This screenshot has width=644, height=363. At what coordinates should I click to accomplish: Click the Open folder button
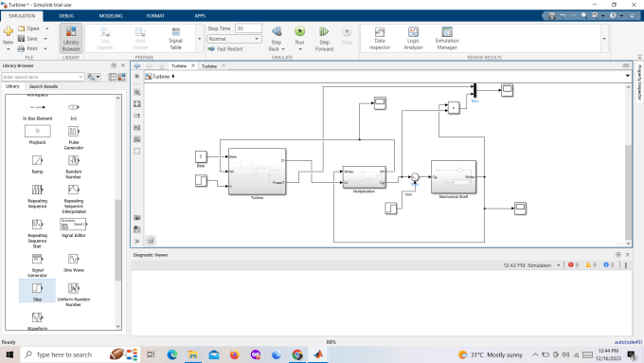tap(28, 28)
